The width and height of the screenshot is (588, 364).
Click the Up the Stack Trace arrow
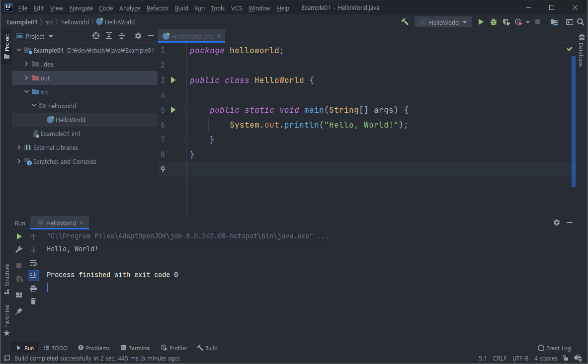pos(33,237)
